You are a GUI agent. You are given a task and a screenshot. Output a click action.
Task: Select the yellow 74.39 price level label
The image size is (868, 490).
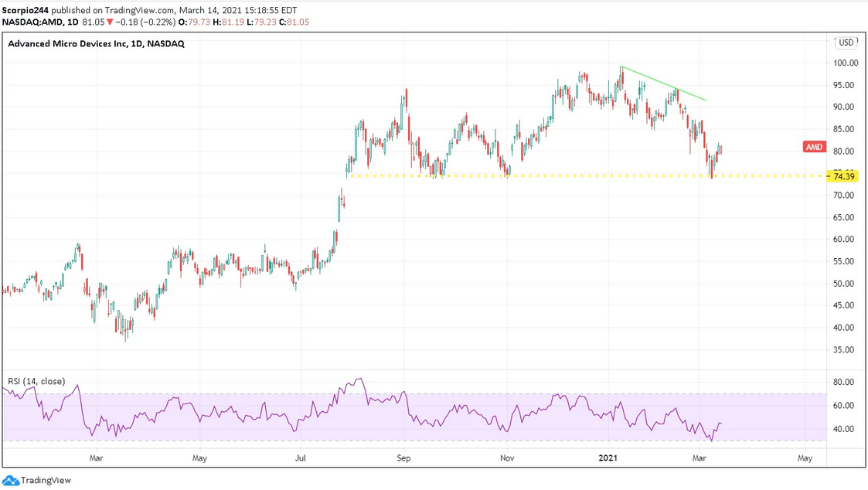coord(843,177)
